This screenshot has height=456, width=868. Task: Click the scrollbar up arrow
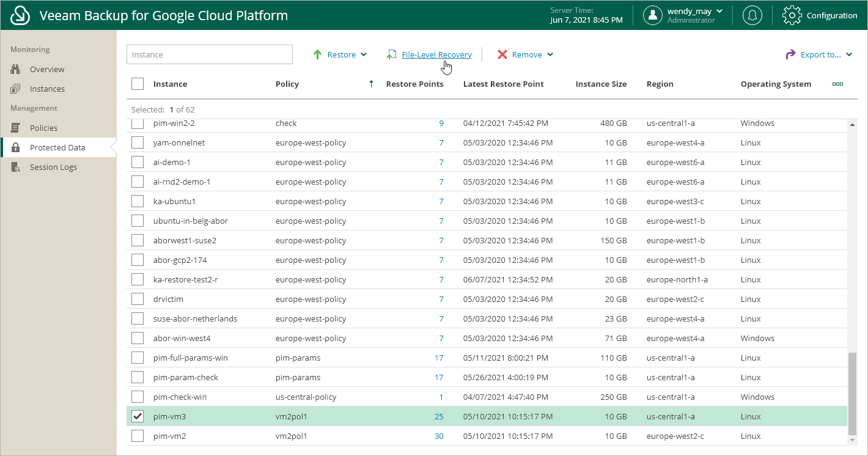point(853,125)
